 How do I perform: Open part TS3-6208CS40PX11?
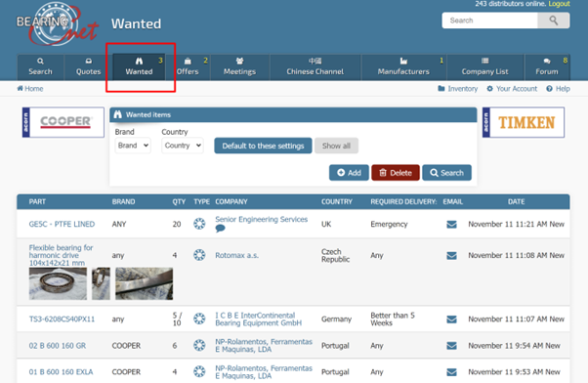coord(62,319)
